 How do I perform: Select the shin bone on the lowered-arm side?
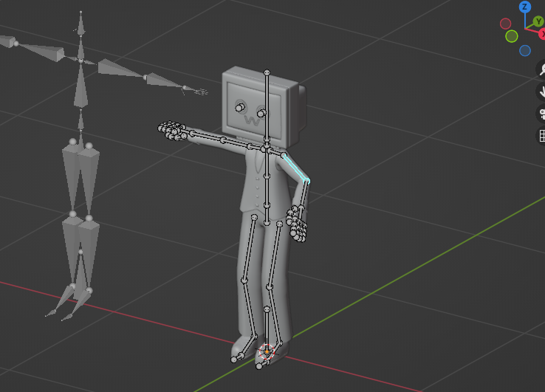pyautogui.click(x=274, y=314)
